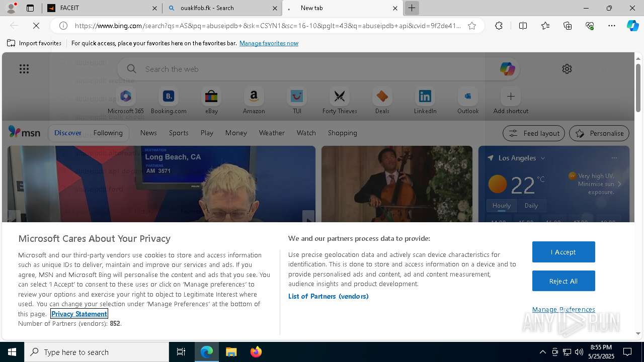Screen dimensions: 644x362
Task: Open Settings and more menu
Action: [612, 26]
